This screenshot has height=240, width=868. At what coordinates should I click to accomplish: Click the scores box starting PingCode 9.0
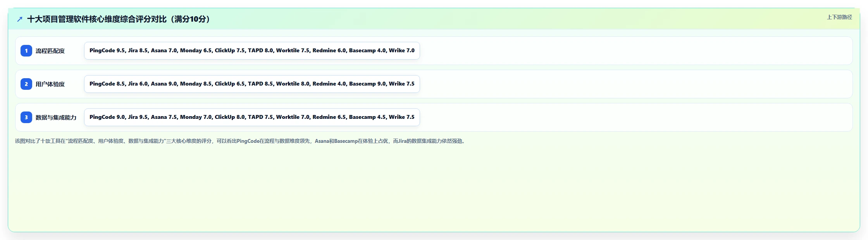pos(252,117)
